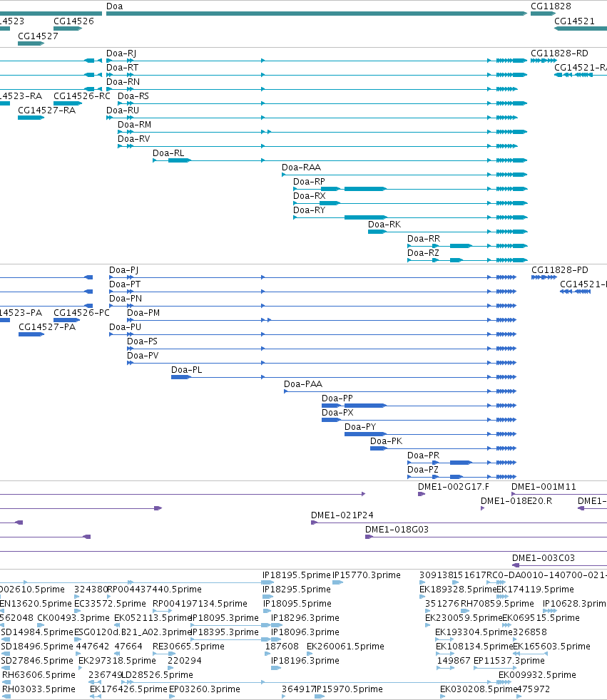Open the Doa-RT transcript

click(x=123, y=68)
